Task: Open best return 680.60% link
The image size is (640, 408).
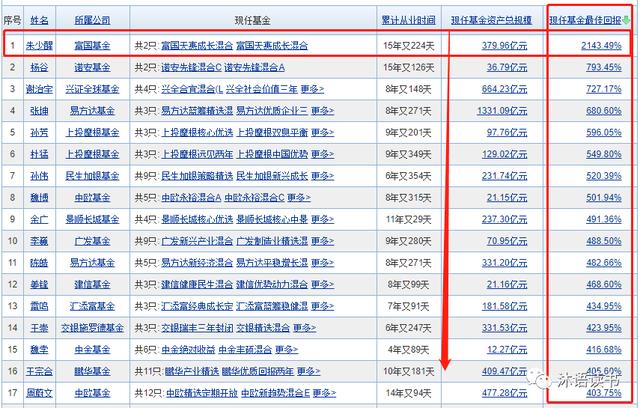Action: 604,111
